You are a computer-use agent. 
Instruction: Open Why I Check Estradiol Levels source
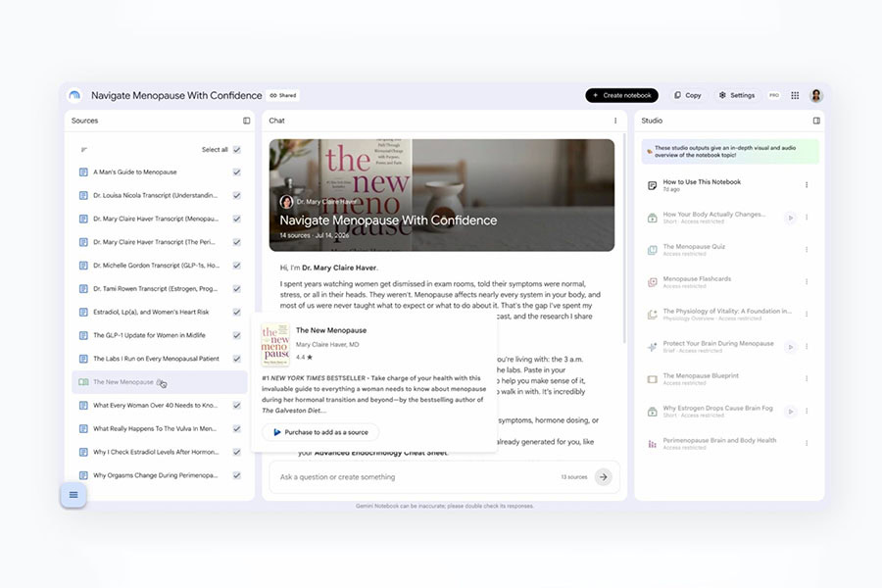pos(157,452)
